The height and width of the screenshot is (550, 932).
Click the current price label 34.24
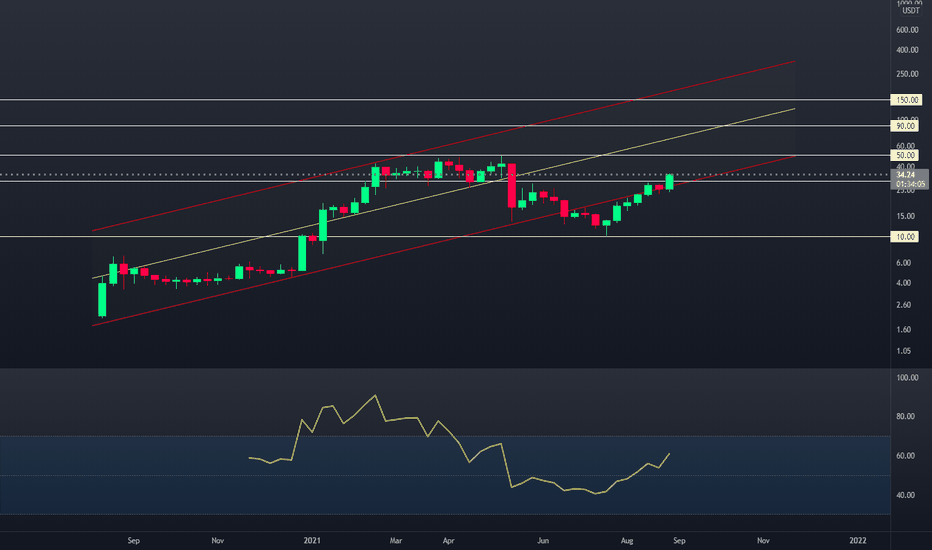(906, 175)
